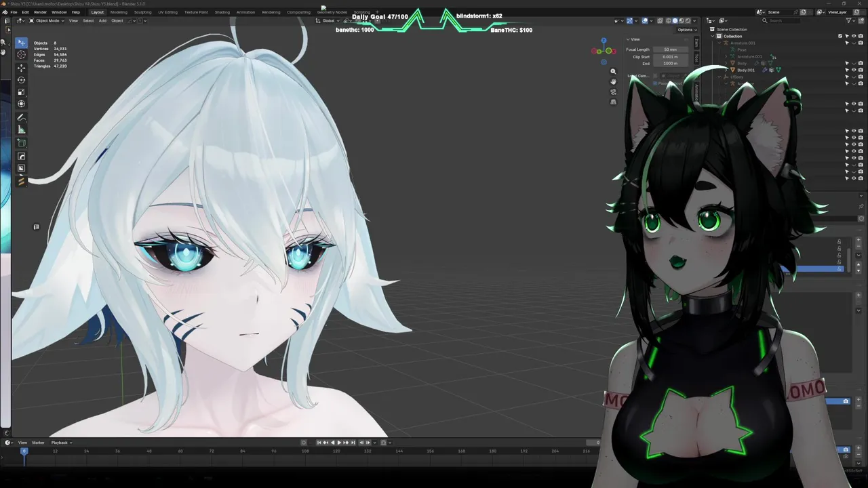Select the Scale tool
The image size is (868, 488).
[21, 92]
